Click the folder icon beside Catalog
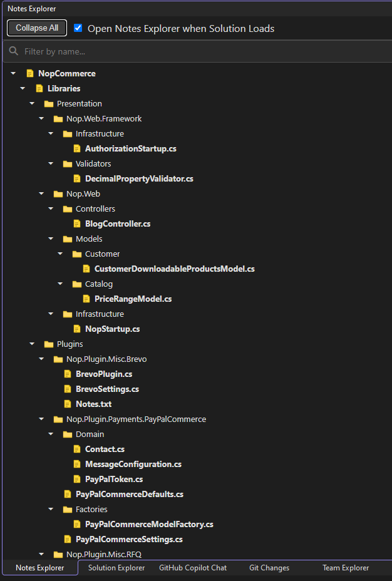The width and height of the screenshot is (392, 581). pyautogui.click(x=76, y=284)
